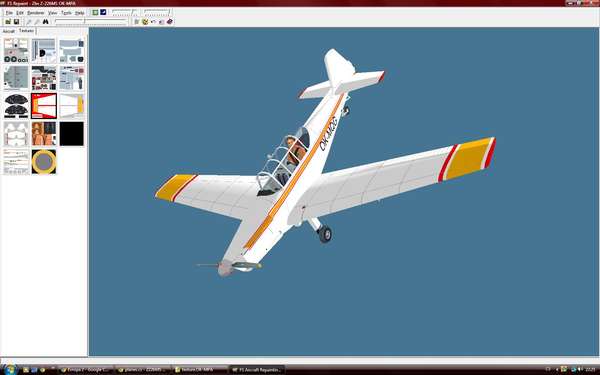Click the radiation-style yellow toolbar icon

pyautogui.click(x=145, y=22)
